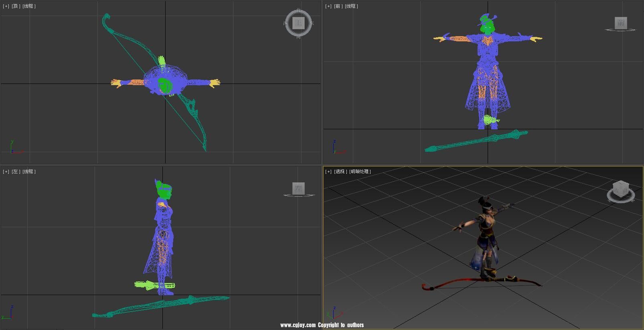The height and width of the screenshot is (330, 644).
Task: Click the [左] view label in Left viewport
Action: tap(16, 171)
